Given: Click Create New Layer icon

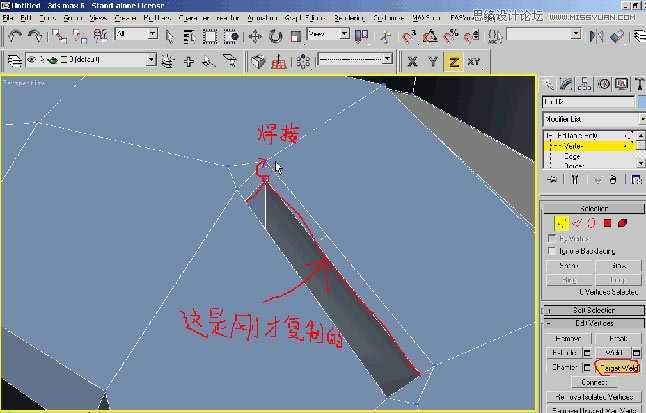Looking at the screenshot, I should [167, 61].
